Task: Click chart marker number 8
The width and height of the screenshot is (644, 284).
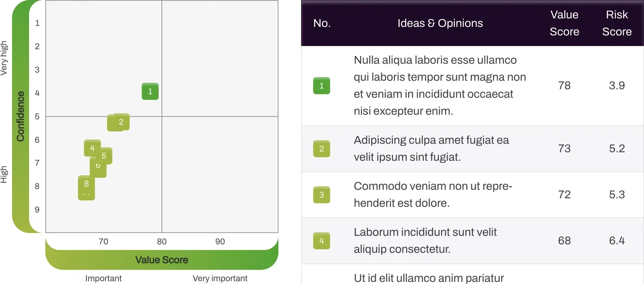Action: click(x=86, y=184)
